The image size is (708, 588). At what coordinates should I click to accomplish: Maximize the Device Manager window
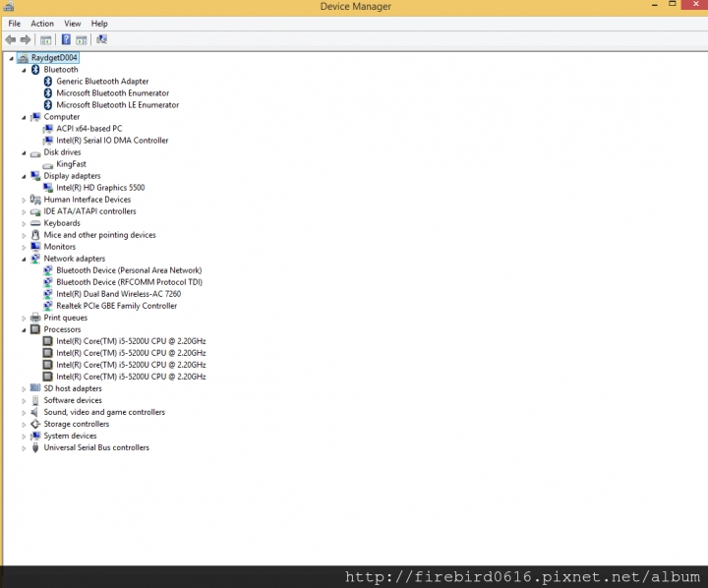point(672,4)
